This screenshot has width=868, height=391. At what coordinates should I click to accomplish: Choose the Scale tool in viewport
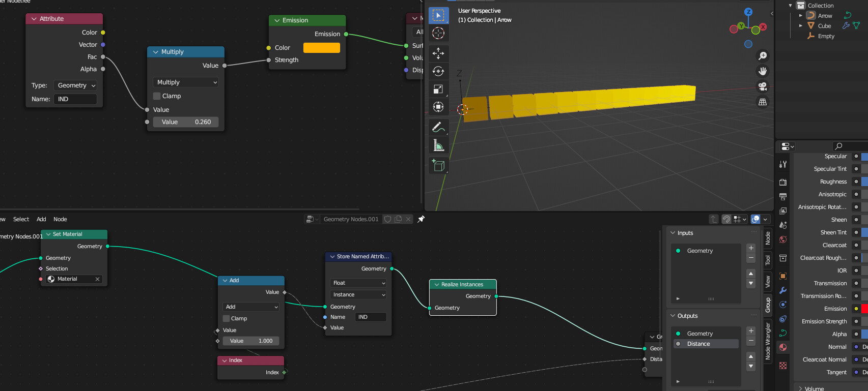coord(438,89)
